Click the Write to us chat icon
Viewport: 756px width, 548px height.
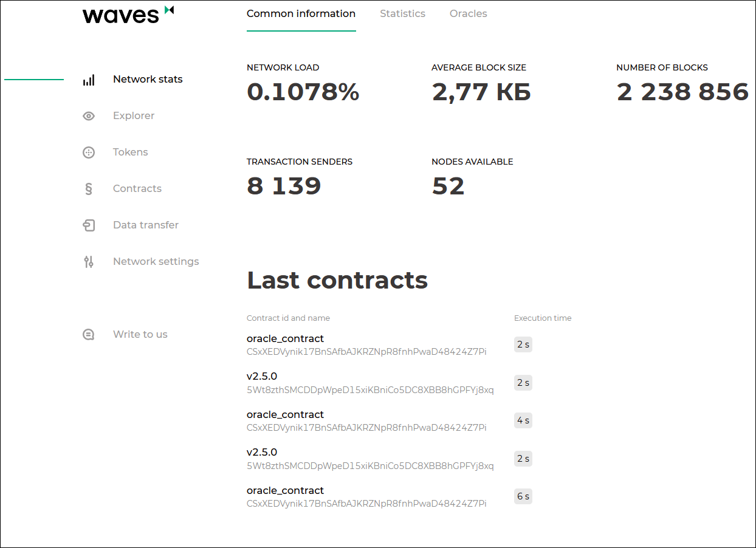[89, 334]
